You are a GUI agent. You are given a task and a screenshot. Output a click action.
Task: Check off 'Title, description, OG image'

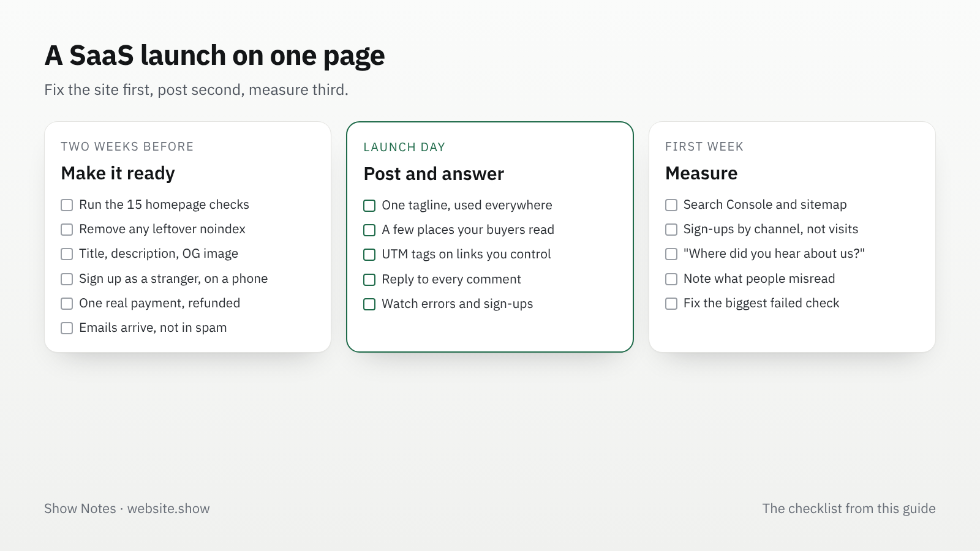[x=67, y=254]
